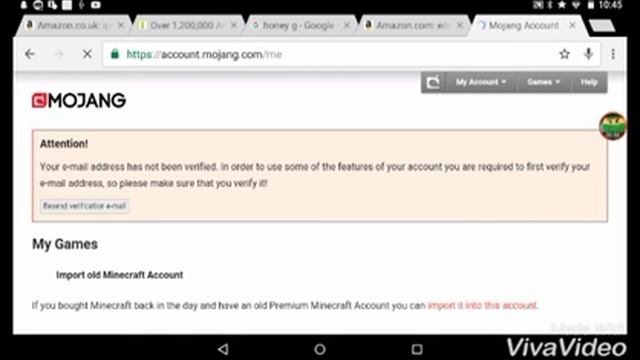
Task: Click the green padlock security icon
Action: 115,54
